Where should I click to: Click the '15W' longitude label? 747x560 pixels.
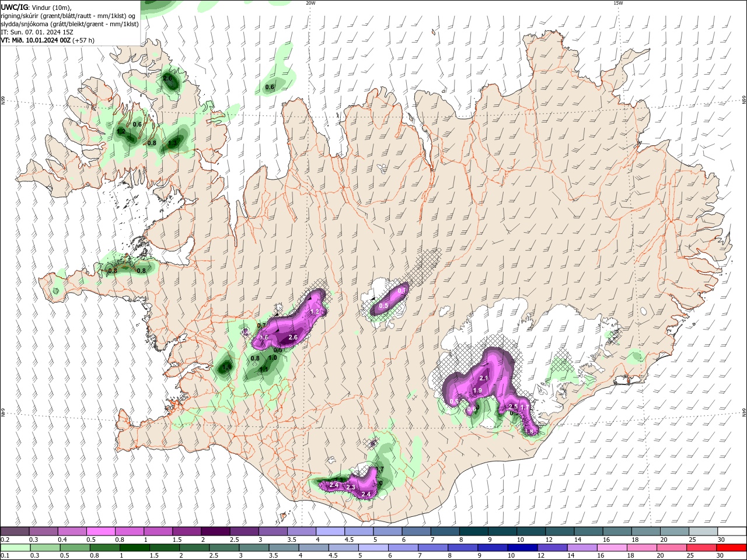pyautogui.click(x=618, y=3)
